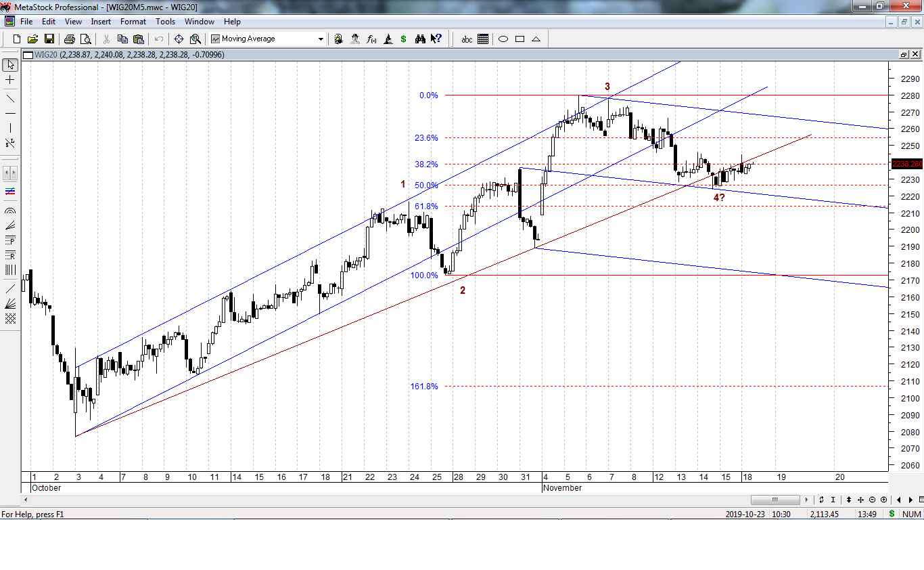The height and width of the screenshot is (570, 924).
Task: Open the System Tester microscope icon
Action: [x=388, y=39]
